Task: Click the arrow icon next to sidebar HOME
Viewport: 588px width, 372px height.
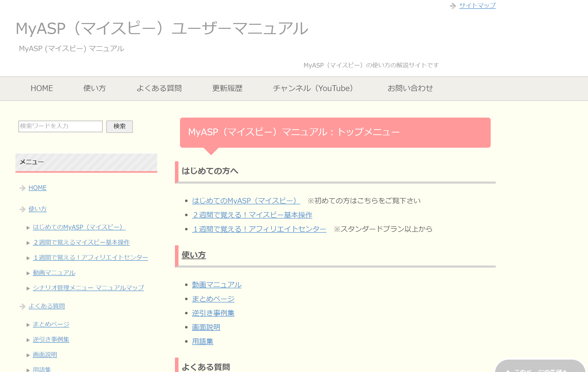Action: (x=22, y=188)
